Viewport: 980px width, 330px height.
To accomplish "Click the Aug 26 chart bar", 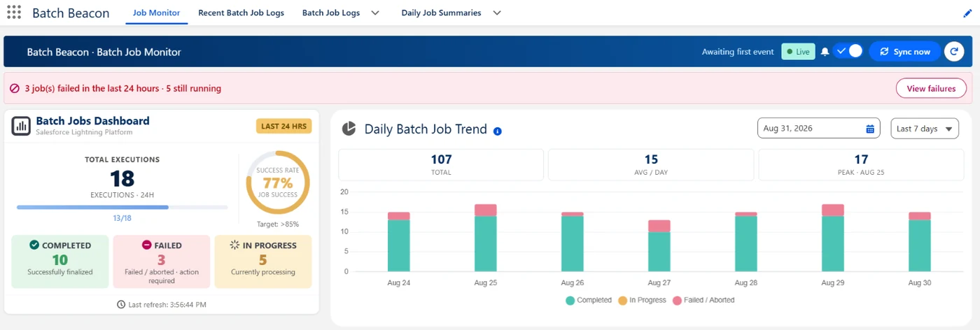I will (572, 242).
